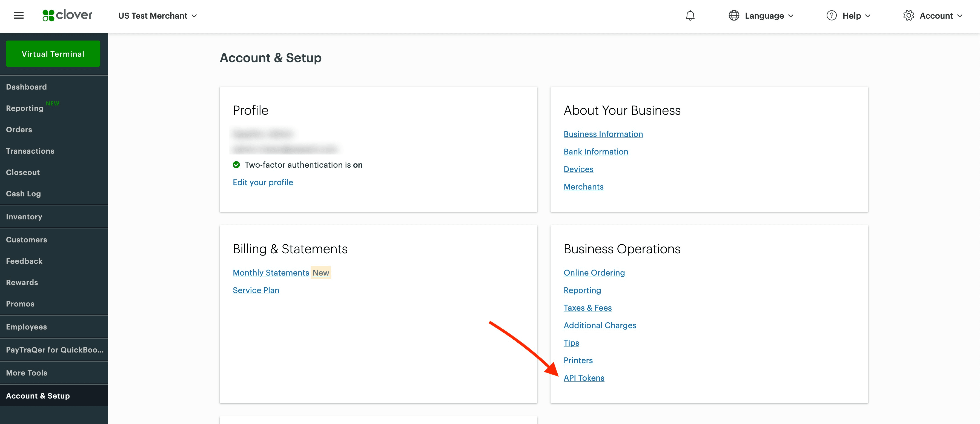This screenshot has height=424, width=980.
Task: Open Monthly Statements
Action: [x=271, y=273]
